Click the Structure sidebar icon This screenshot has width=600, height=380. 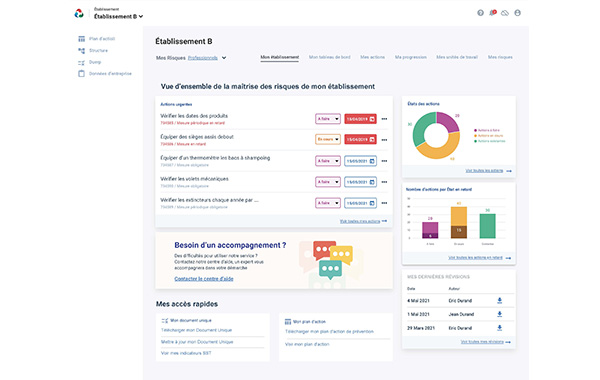tap(82, 51)
